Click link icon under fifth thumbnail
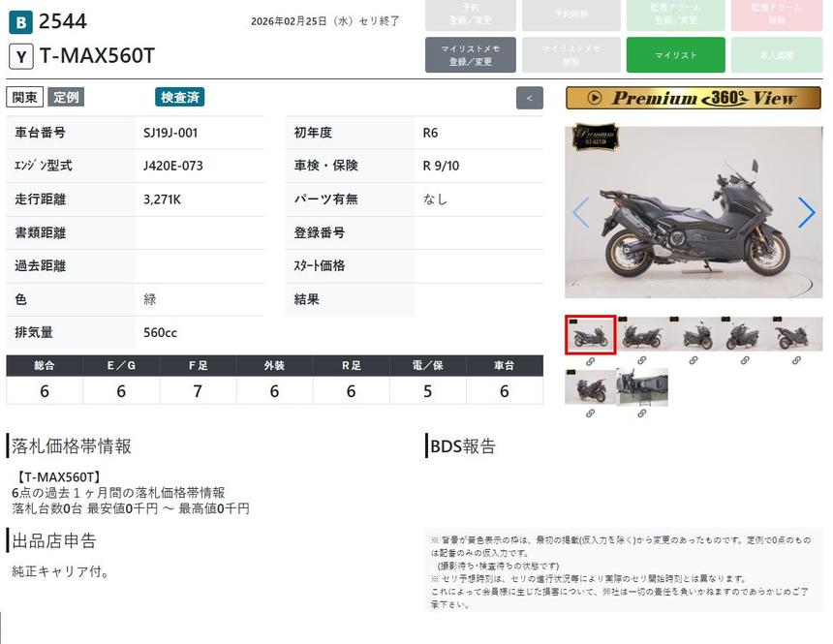833x644 pixels. pyautogui.click(x=796, y=361)
